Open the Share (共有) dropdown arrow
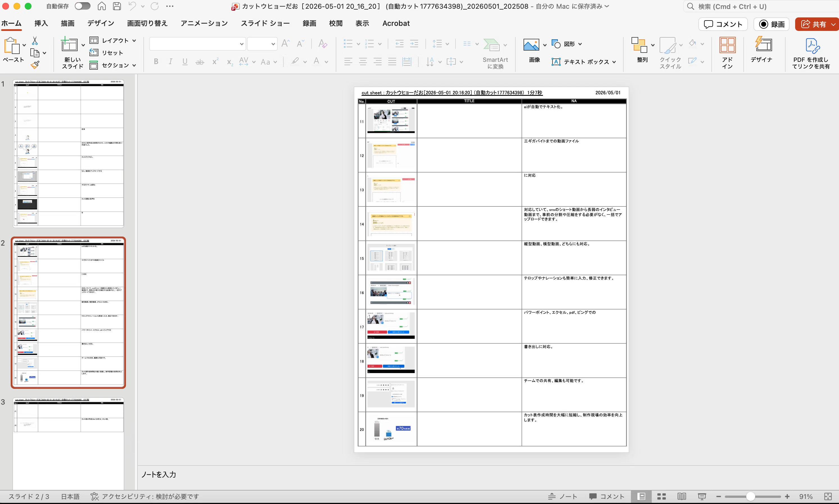 click(x=833, y=24)
